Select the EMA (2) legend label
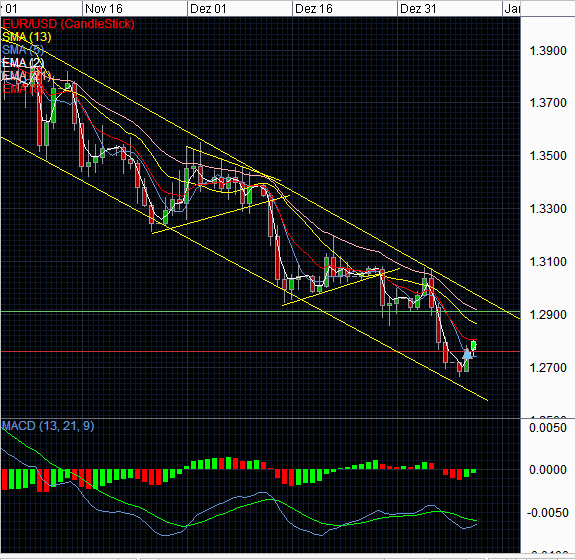This screenshot has width=575, height=560. click(x=23, y=63)
